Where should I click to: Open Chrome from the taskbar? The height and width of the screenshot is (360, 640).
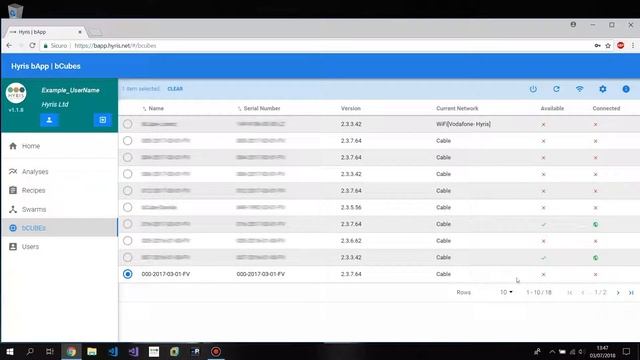(71, 351)
